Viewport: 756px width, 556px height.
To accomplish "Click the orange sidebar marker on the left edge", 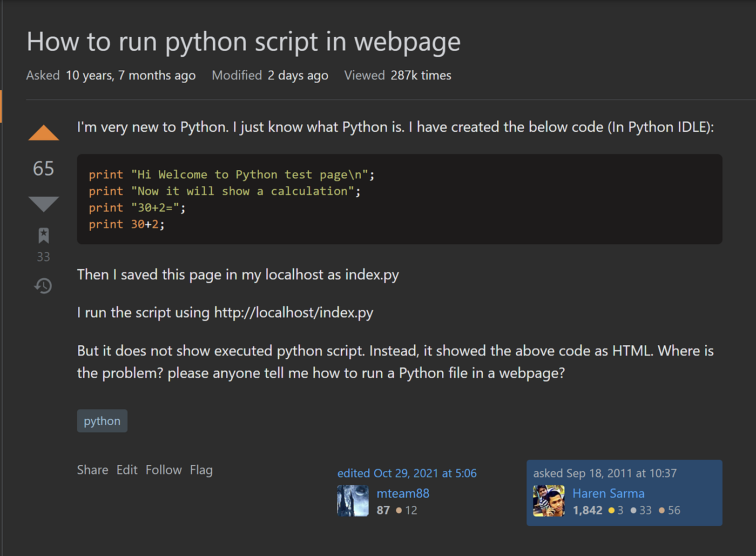I will pos(1,106).
